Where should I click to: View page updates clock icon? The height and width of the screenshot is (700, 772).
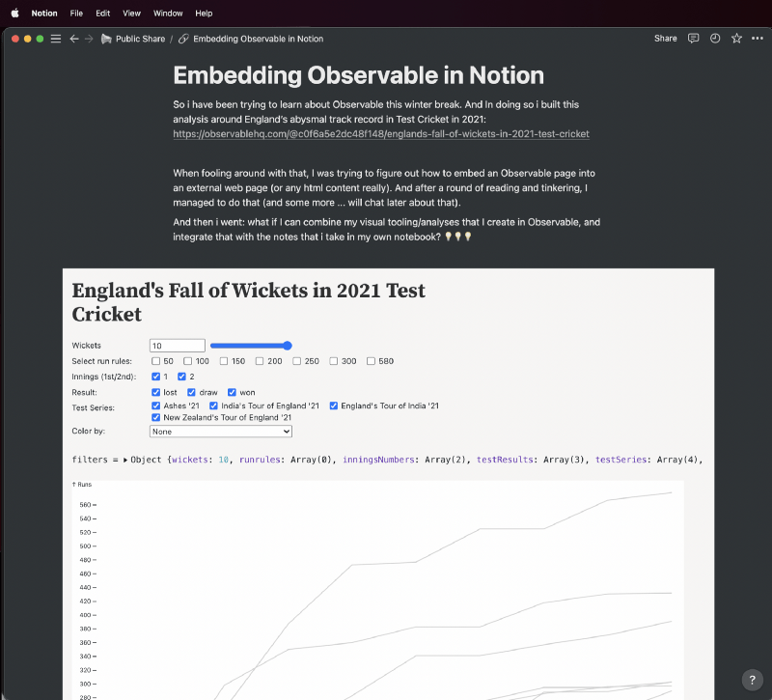715,39
